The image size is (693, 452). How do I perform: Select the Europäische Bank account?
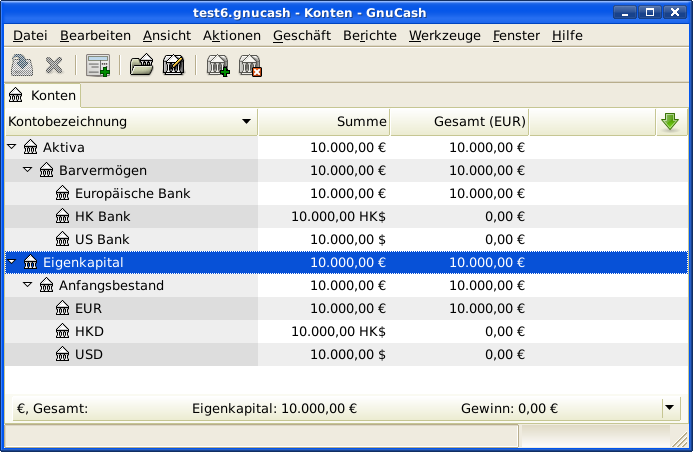click(132, 193)
